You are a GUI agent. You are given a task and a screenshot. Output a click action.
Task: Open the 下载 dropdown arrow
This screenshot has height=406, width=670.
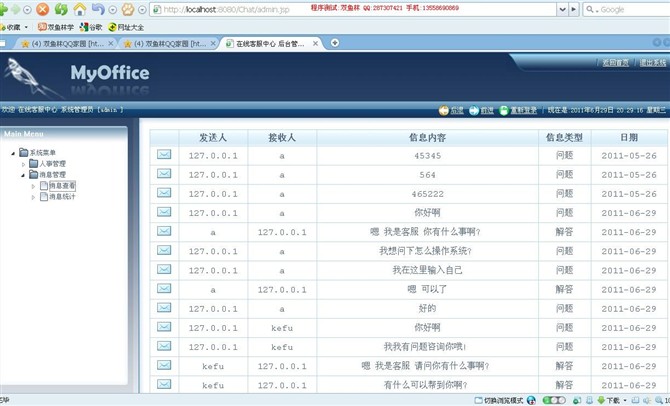click(x=625, y=401)
